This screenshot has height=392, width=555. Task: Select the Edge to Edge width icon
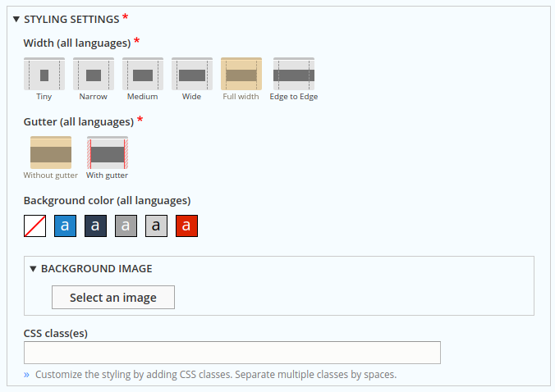pyautogui.click(x=294, y=75)
